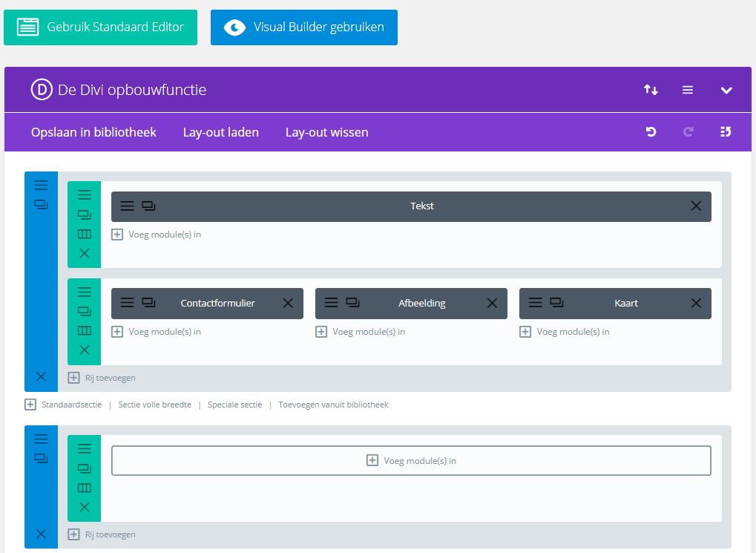
Task: Collapse the Divi Builder with the chevron
Action: coord(726,89)
